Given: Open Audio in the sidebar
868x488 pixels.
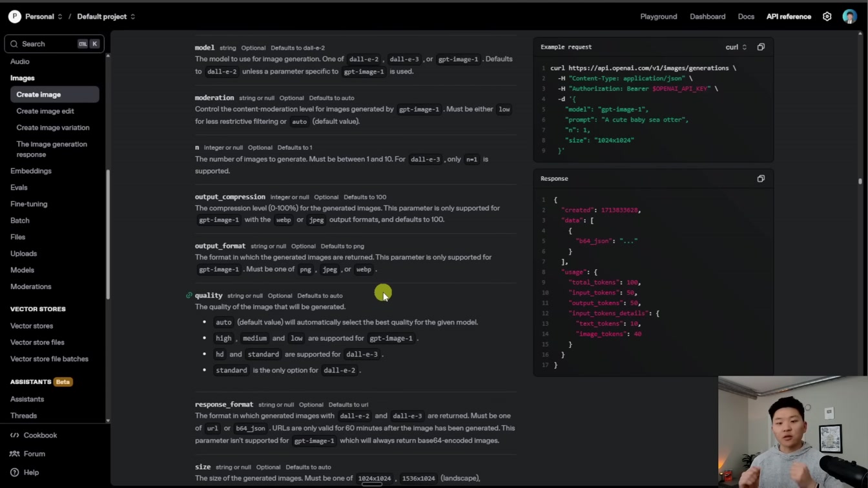Looking at the screenshot, I should [x=20, y=61].
